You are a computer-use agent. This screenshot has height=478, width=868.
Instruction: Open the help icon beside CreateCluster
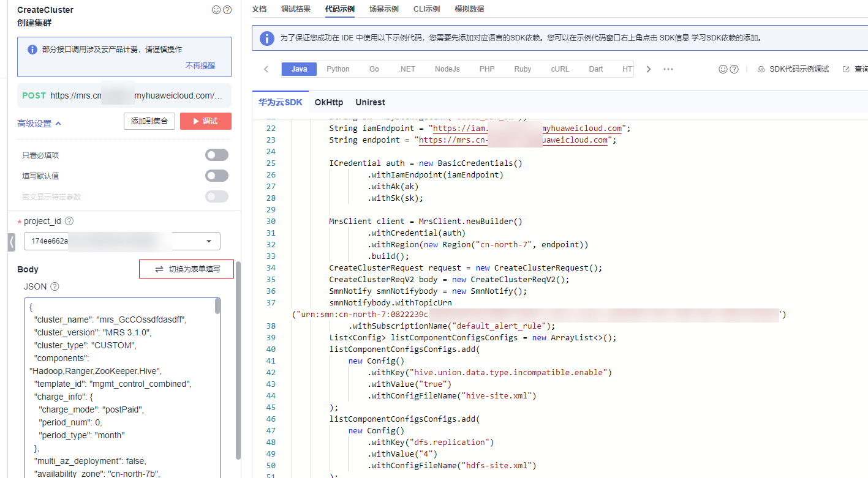point(227,10)
